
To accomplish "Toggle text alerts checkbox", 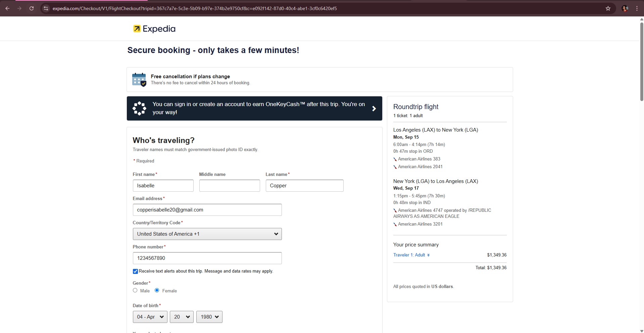I will (x=135, y=271).
